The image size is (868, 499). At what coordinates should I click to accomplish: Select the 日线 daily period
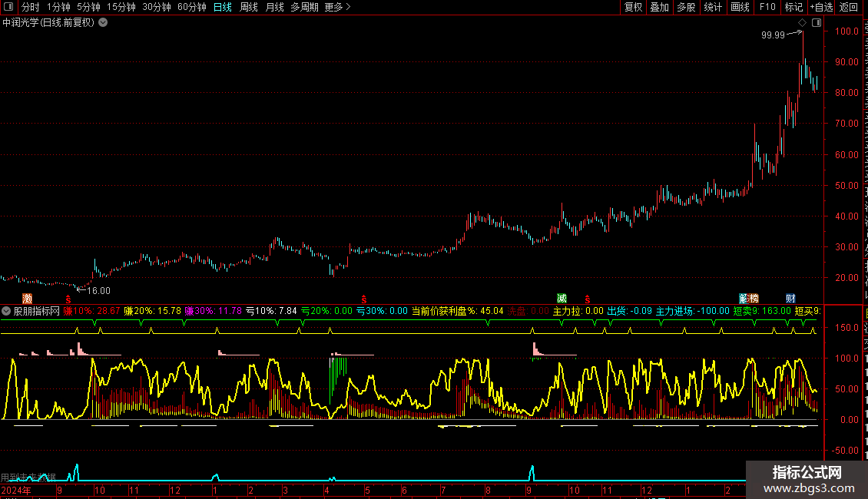coord(223,7)
